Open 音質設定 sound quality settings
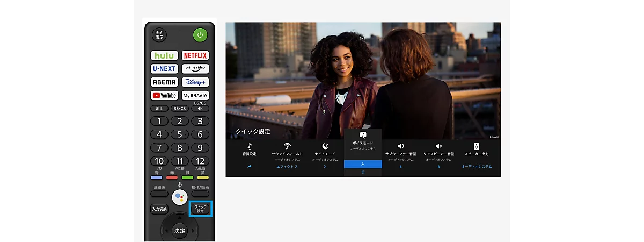 coord(249,156)
